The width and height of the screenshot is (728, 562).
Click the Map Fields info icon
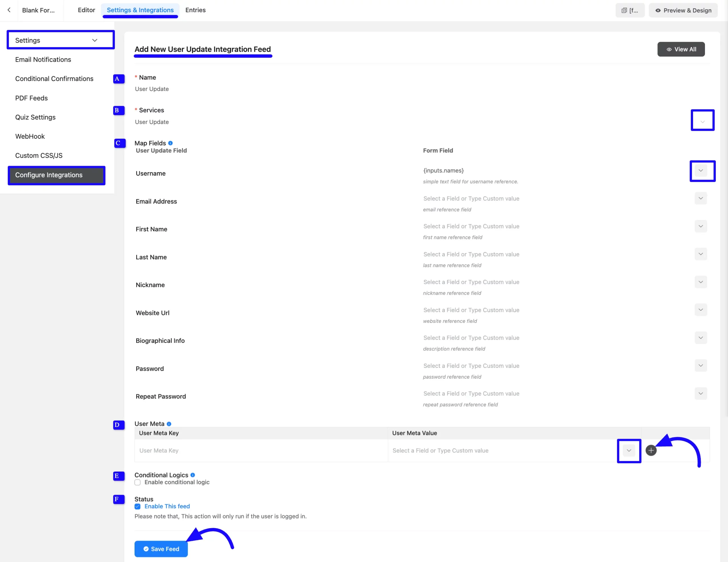171,143
